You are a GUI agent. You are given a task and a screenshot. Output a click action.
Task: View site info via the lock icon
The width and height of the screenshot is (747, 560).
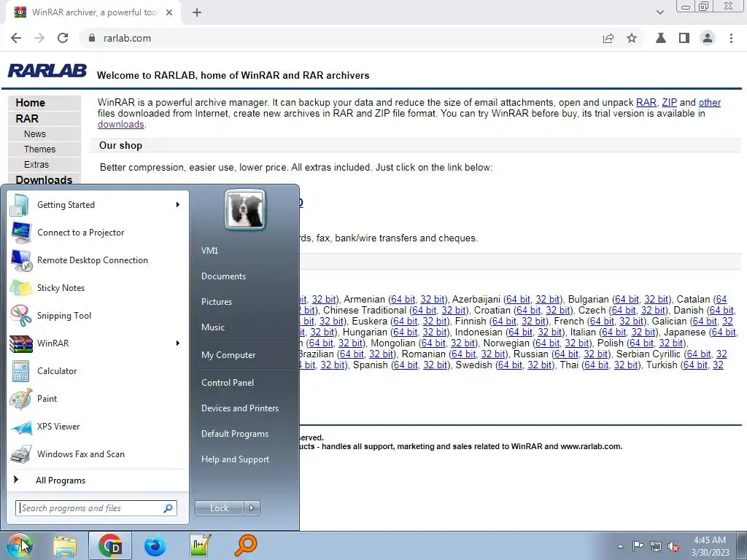tap(92, 38)
